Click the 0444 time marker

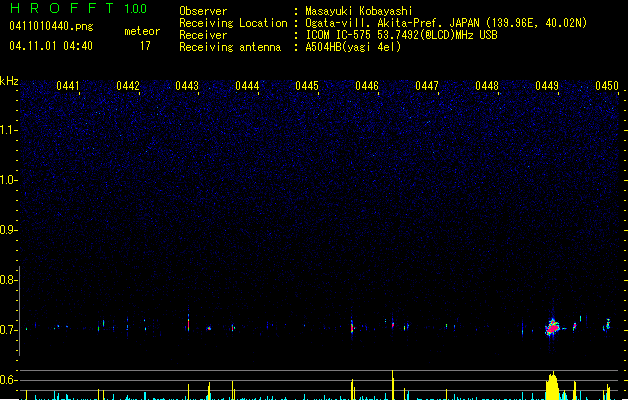click(x=247, y=86)
